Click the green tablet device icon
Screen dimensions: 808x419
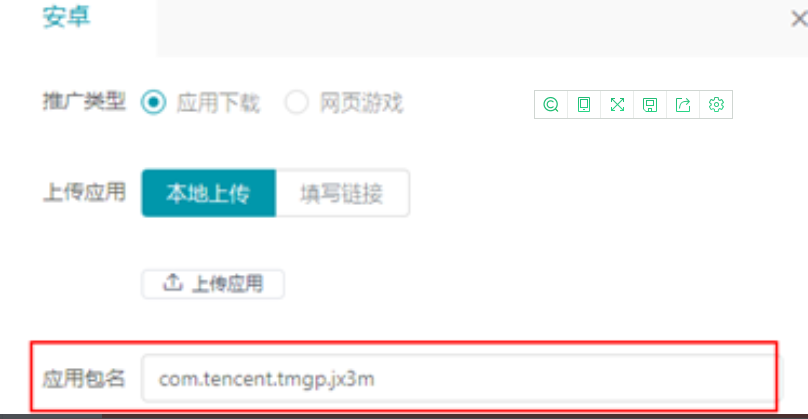pos(584,105)
